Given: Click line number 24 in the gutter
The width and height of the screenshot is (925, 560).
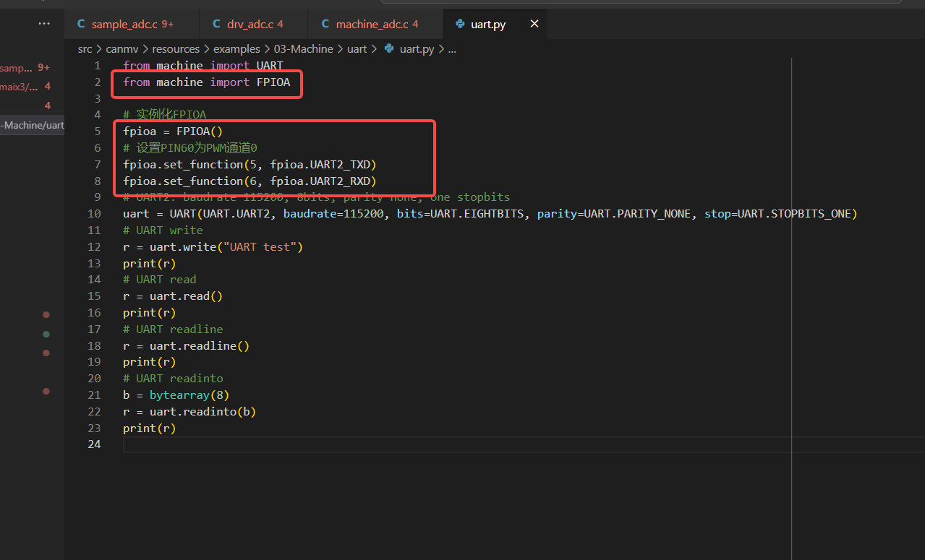Looking at the screenshot, I should tap(94, 444).
